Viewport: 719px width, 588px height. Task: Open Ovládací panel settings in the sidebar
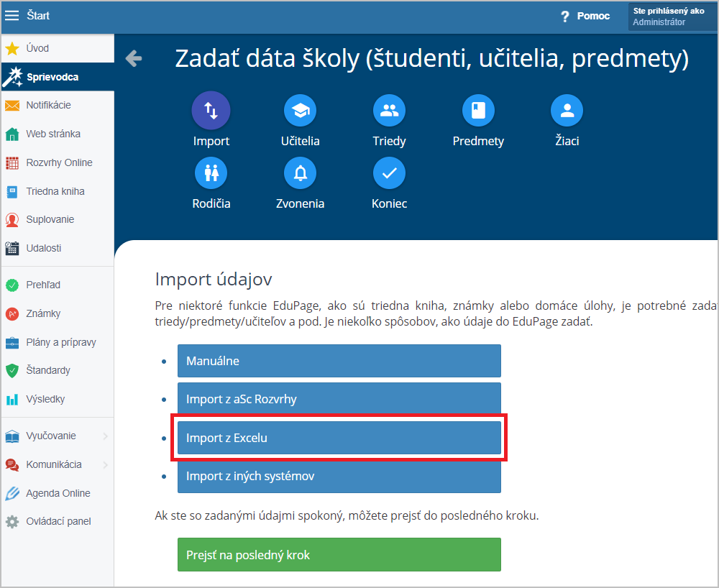point(58,521)
